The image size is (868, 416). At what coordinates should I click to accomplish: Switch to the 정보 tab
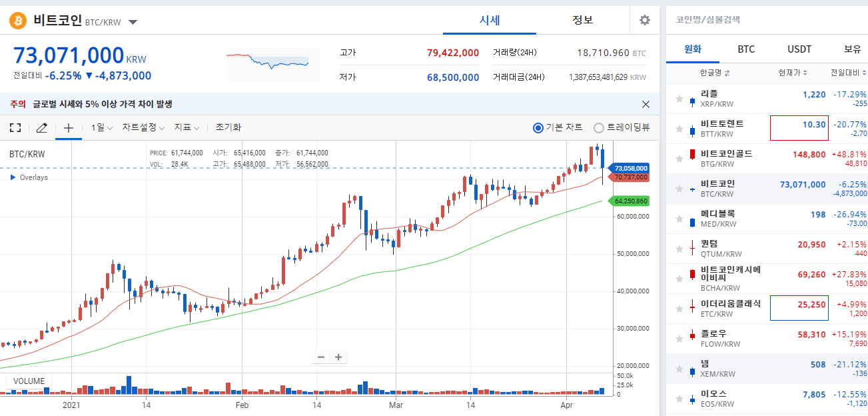pos(582,20)
